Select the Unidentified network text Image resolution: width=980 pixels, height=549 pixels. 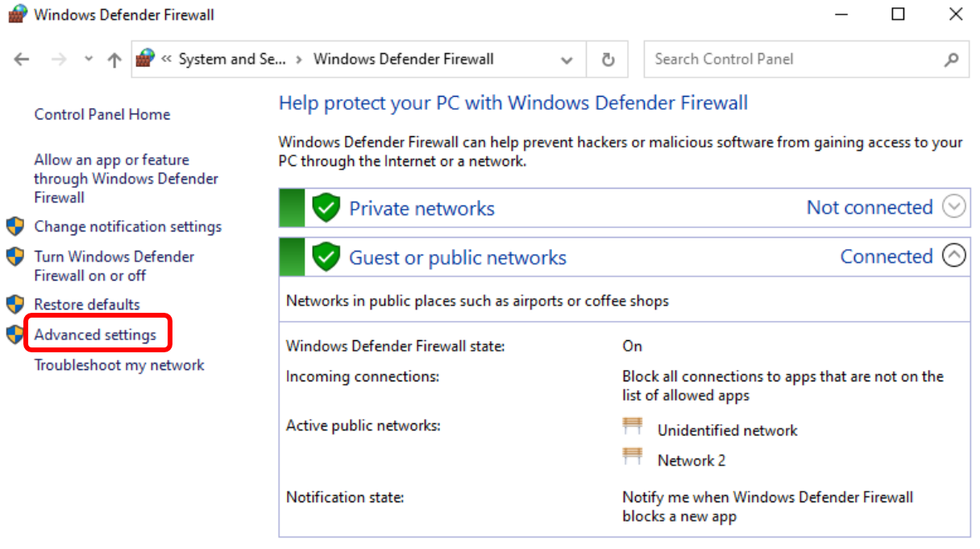[727, 430]
